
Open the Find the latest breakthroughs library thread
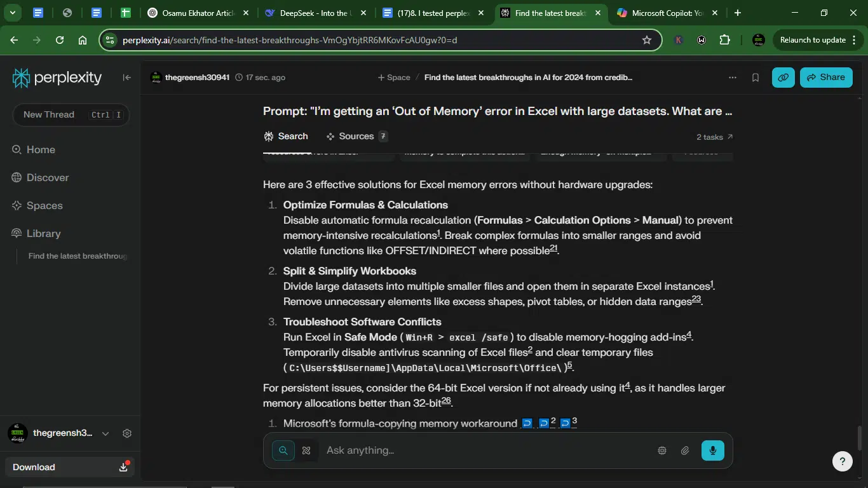78,256
